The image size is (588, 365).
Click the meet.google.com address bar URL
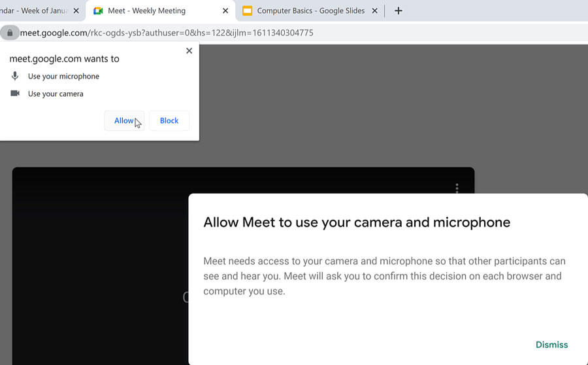(x=167, y=33)
